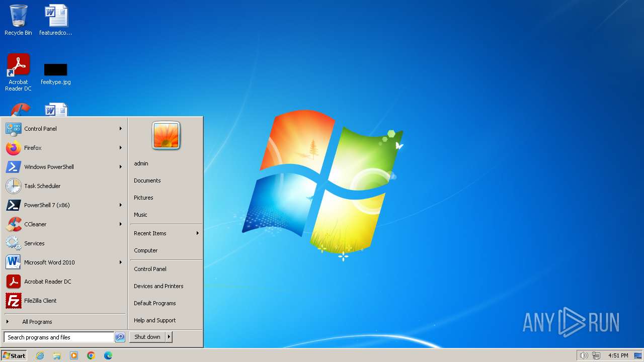Click the 4:51 PM taskbar clock
The image size is (644, 362).
[x=618, y=355]
